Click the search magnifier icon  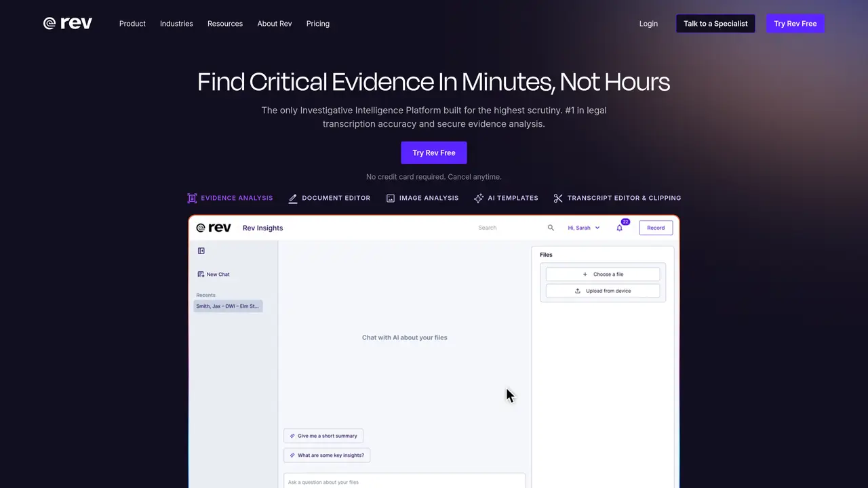point(551,228)
